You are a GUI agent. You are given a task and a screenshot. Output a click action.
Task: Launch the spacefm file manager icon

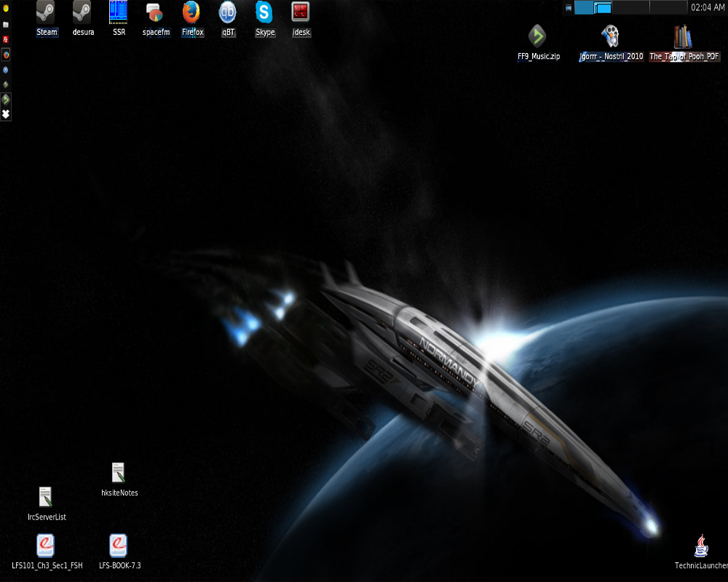click(x=154, y=12)
